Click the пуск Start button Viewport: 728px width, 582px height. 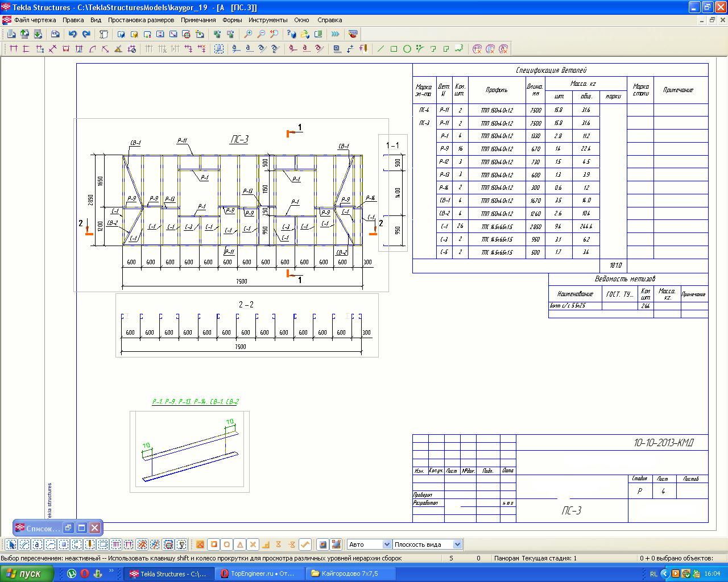[27, 573]
